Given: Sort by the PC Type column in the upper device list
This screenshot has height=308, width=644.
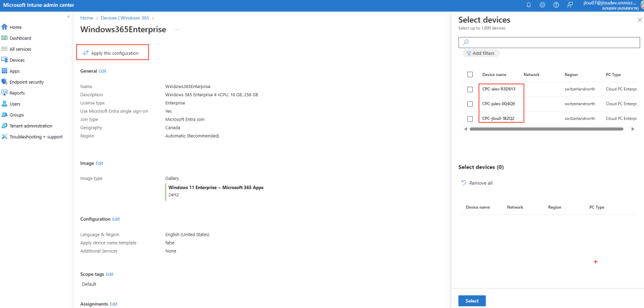Looking at the screenshot, I should pyautogui.click(x=613, y=75).
